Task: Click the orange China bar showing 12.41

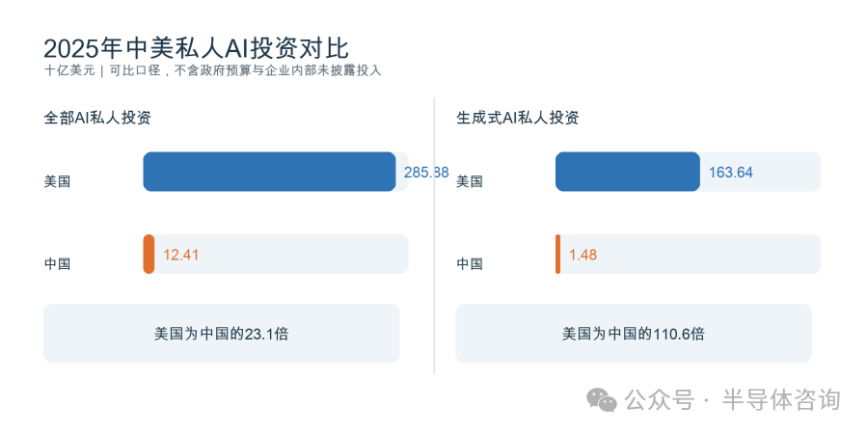Action: [x=149, y=254]
